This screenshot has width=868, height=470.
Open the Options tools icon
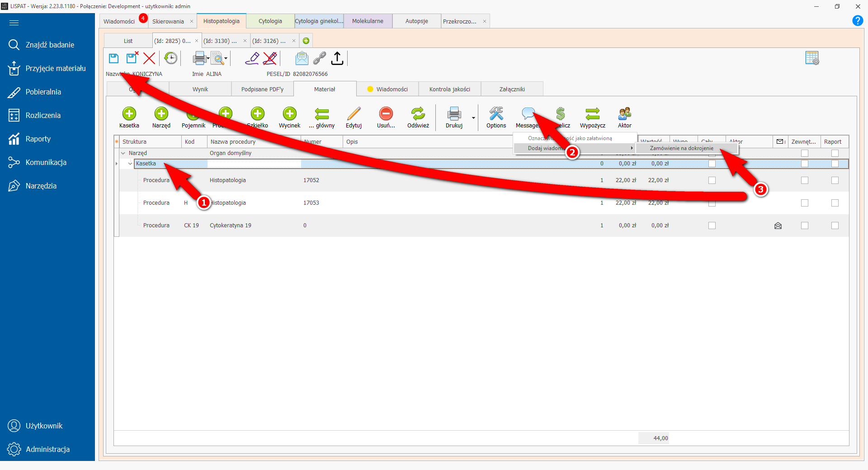496,113
